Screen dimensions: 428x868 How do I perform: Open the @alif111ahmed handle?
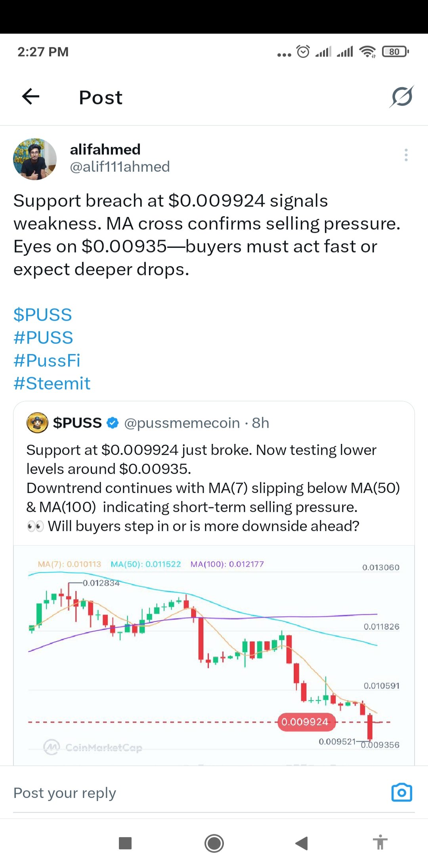120,167
